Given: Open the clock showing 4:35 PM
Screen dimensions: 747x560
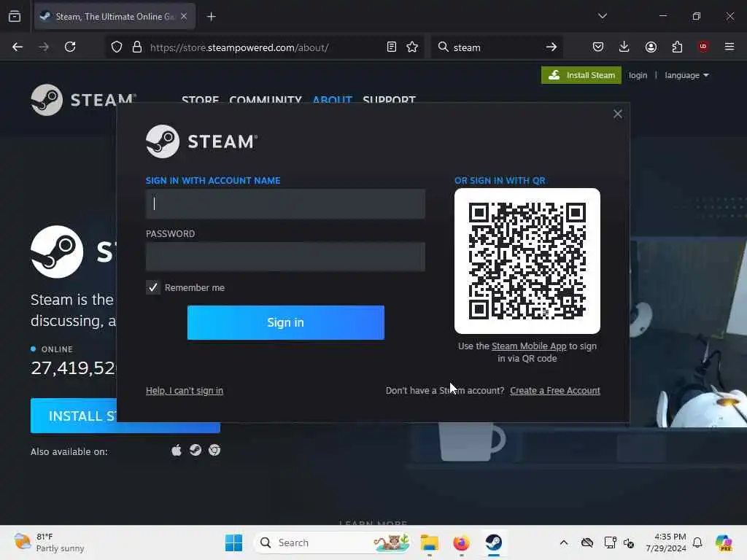Looking at the screenshot, I should point(665,542).
